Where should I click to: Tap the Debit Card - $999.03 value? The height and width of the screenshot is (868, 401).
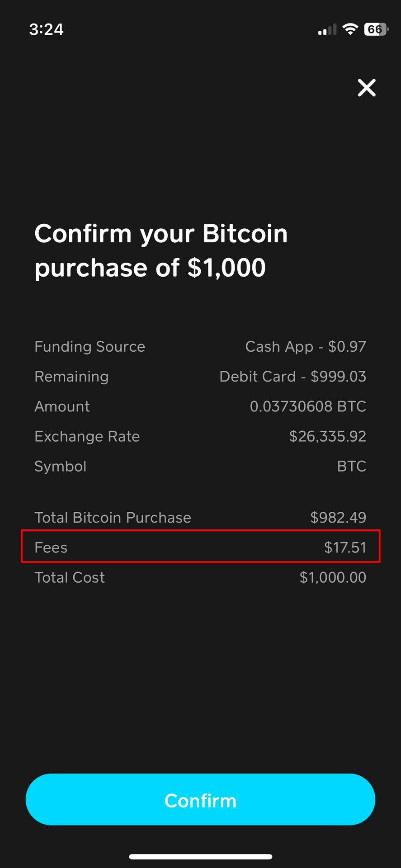[292, 377]
